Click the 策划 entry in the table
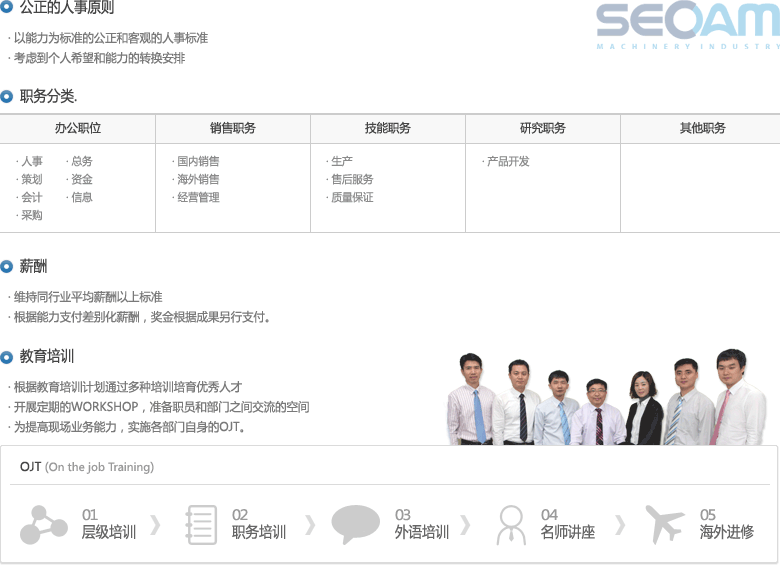 (x=30, y=179)
